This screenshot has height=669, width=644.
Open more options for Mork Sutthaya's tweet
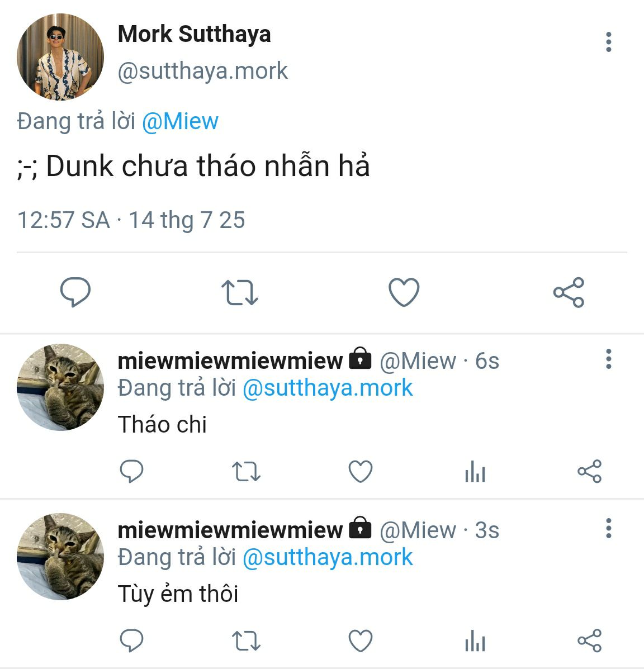coord(608,42)
